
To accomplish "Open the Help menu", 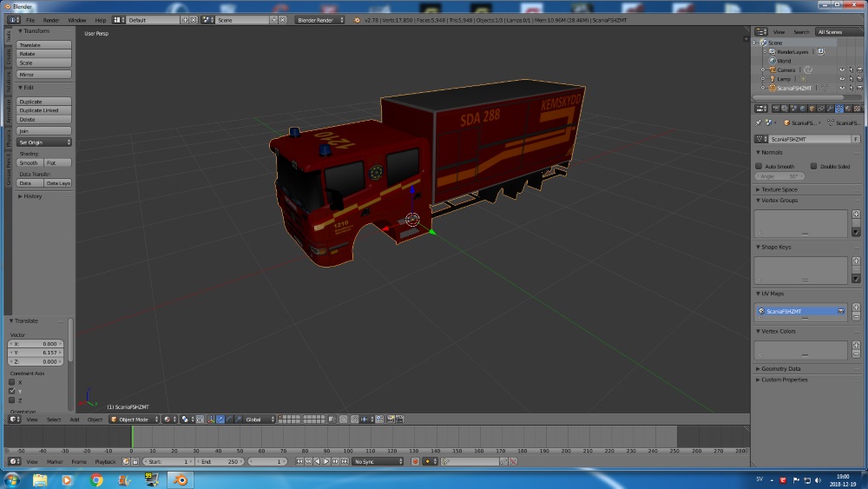I will coord(100,20).
